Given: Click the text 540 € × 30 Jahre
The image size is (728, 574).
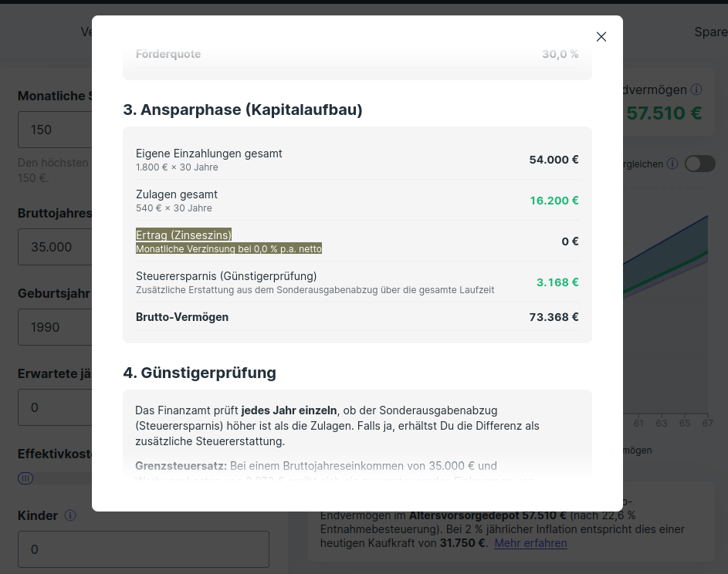Looking at the screenshot, I should click(x=174, y=208).
